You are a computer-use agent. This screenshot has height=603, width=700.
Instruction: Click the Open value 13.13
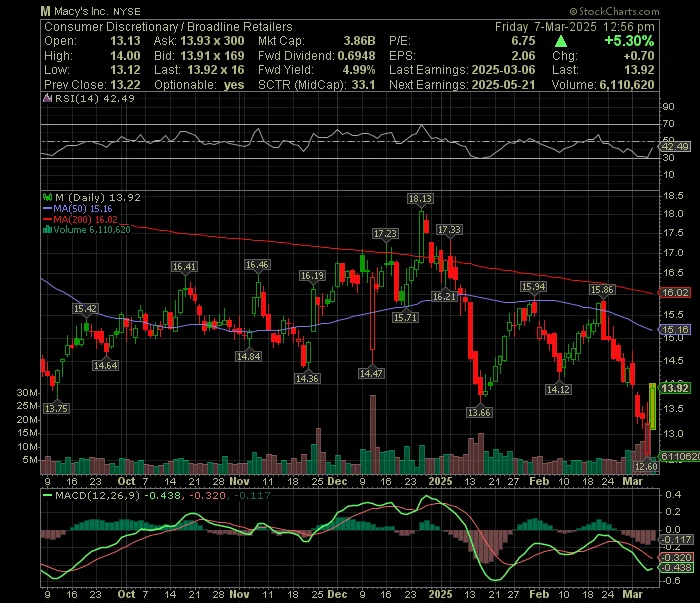coord(125,41)
